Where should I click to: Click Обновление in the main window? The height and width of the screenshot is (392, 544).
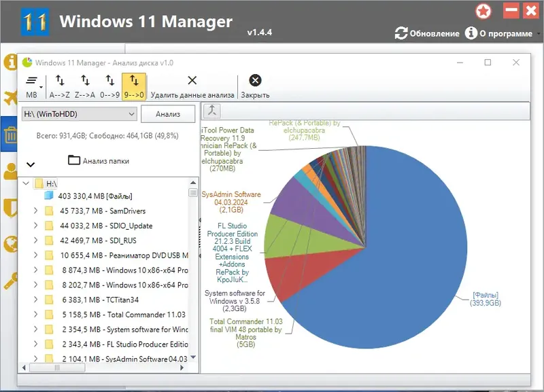[427, 33]
